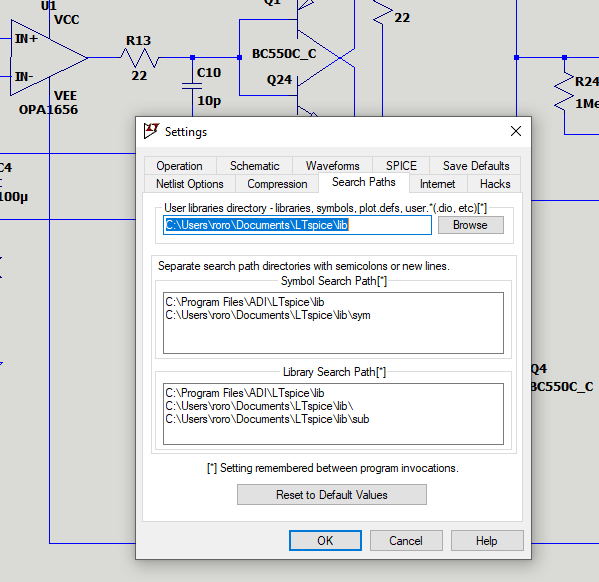Click the VCC pin label on U1
This screenshot has height=582, width=599.
66,20
